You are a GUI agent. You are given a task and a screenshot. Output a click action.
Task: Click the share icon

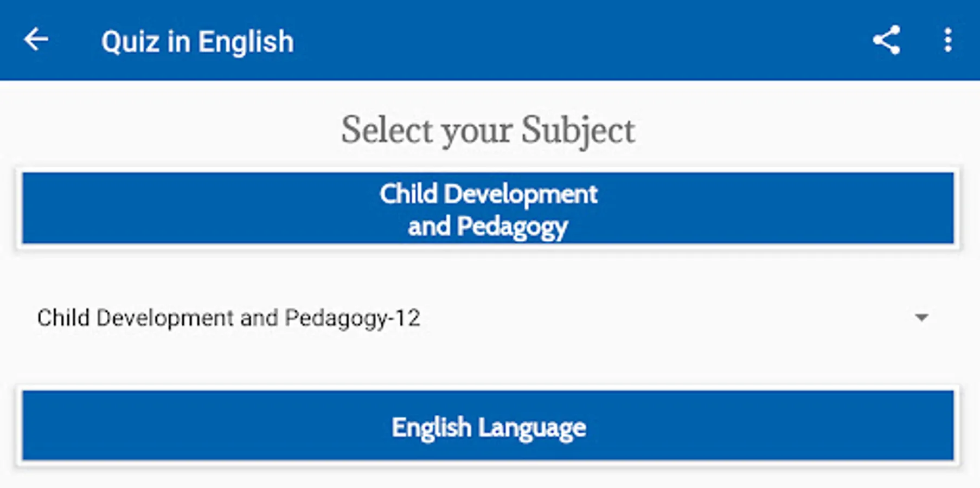[887, 40]
